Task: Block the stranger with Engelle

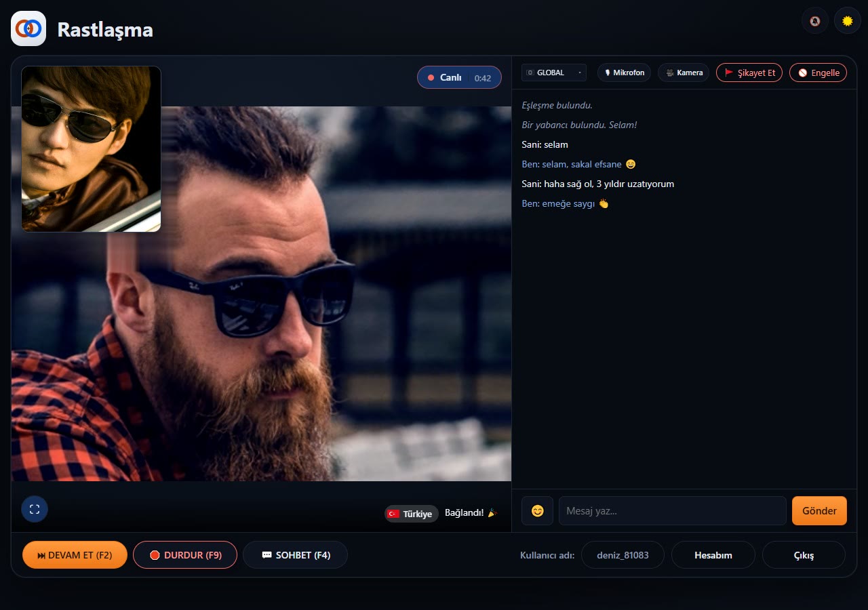Action: (818, 73)
